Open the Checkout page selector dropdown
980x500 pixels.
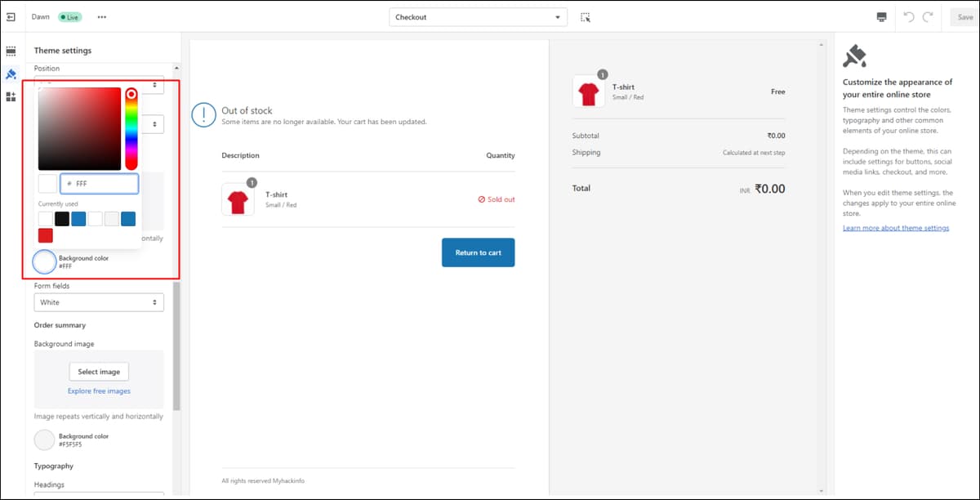coord(478,17)
